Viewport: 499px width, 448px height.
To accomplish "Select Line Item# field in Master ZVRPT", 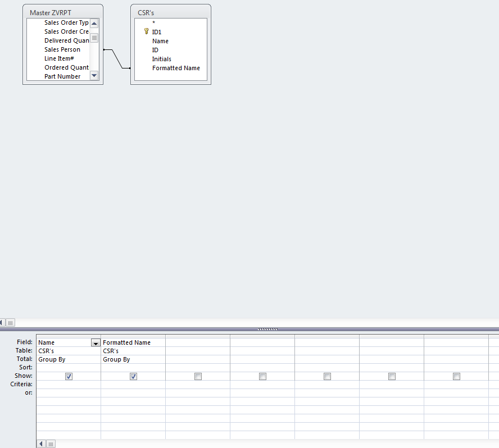I will [x=59, y=58].
